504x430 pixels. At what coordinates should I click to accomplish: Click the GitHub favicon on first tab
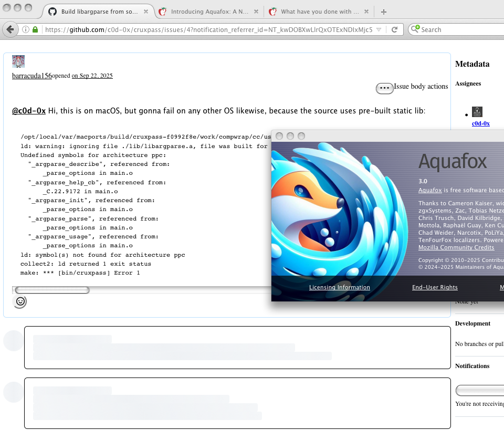coord(52,12)
